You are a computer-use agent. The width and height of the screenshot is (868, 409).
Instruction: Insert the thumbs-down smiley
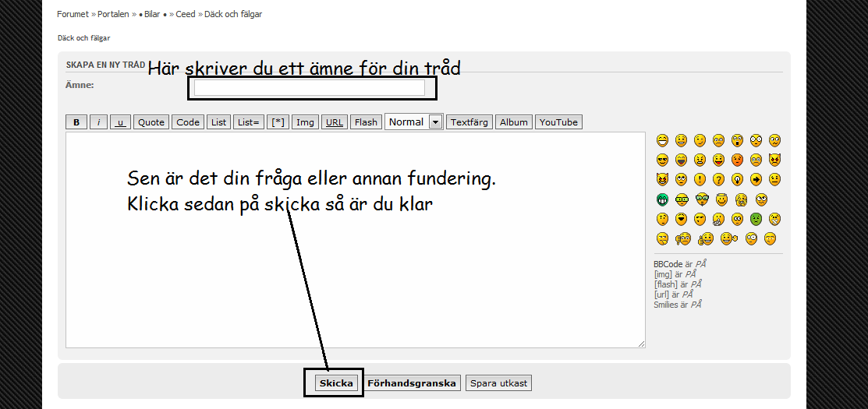pyautogui.click(x=684, y=238)
